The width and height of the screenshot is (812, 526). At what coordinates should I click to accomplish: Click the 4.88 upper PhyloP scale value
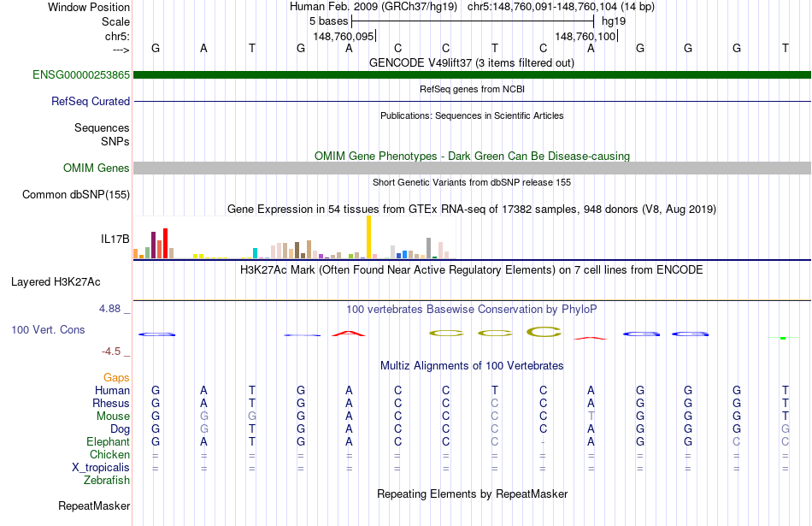[x=109, y=309]
